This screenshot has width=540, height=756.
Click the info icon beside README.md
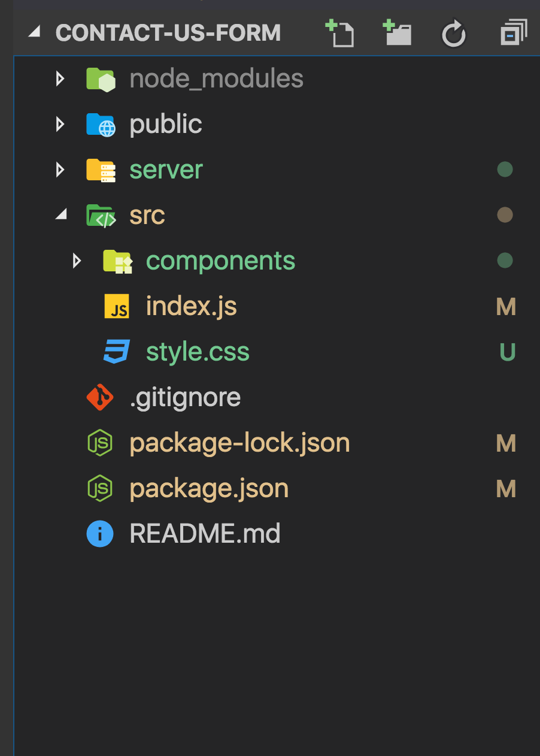pos(100,534)
